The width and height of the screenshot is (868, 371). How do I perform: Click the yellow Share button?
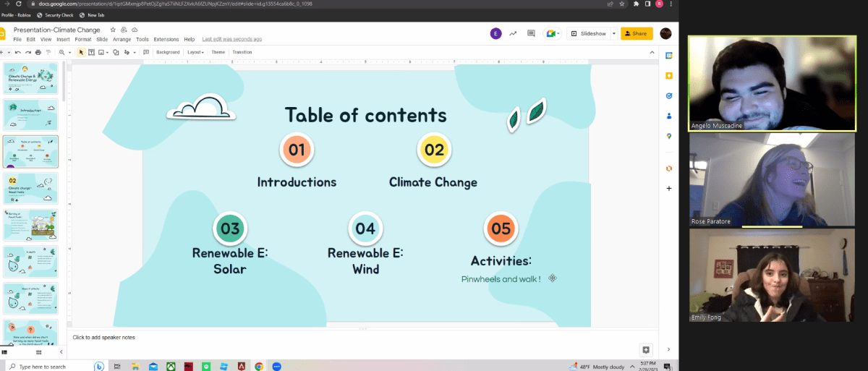[x=637, y=33]
